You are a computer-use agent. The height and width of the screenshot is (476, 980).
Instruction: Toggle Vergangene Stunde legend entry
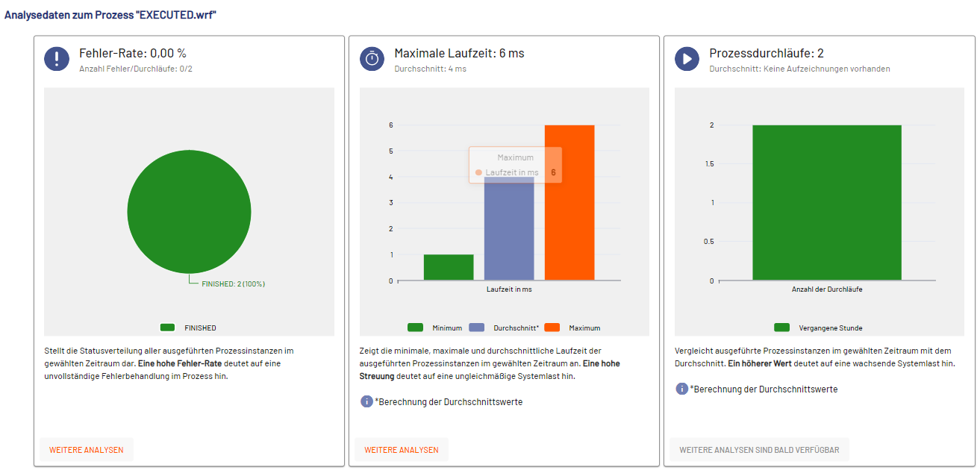(x=818, y=328)
